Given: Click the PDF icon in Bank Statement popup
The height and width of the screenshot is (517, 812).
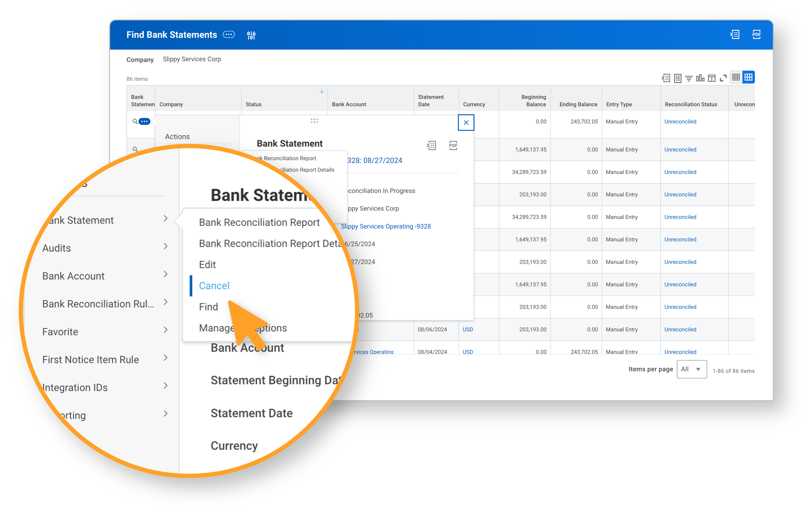Looking at the screenshot, I should tap(453, 145).
